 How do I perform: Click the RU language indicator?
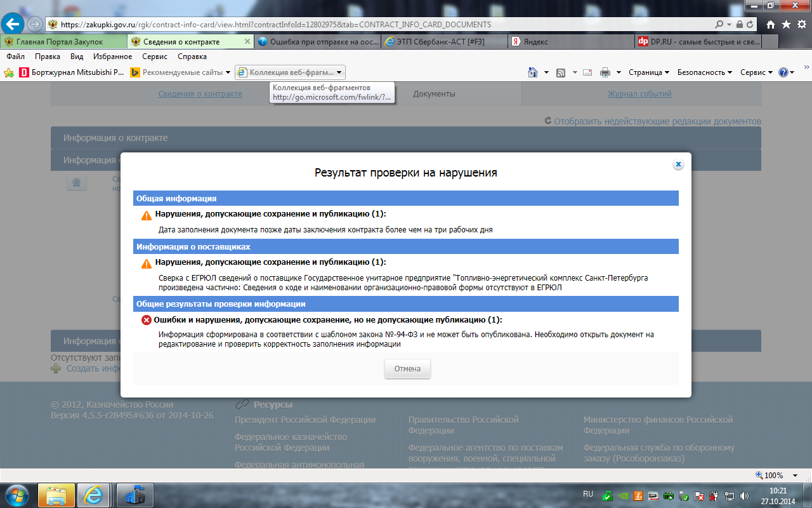point(588,494)
